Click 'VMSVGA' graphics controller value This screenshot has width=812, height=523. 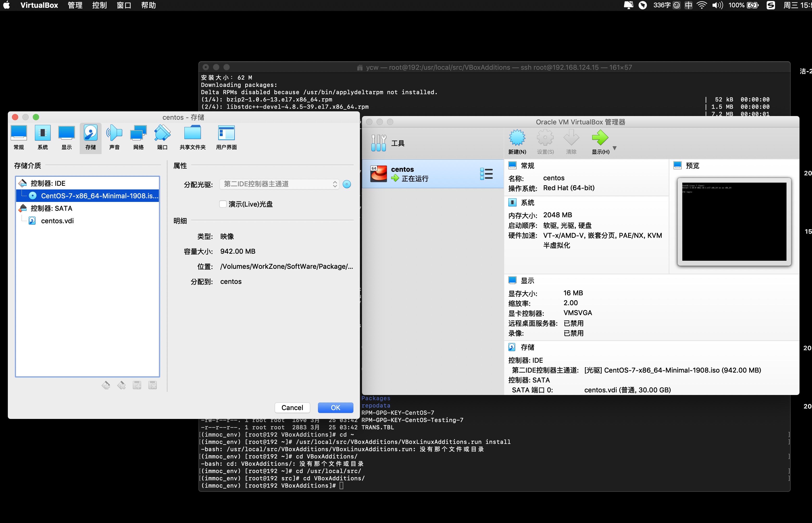click(577, 313)
